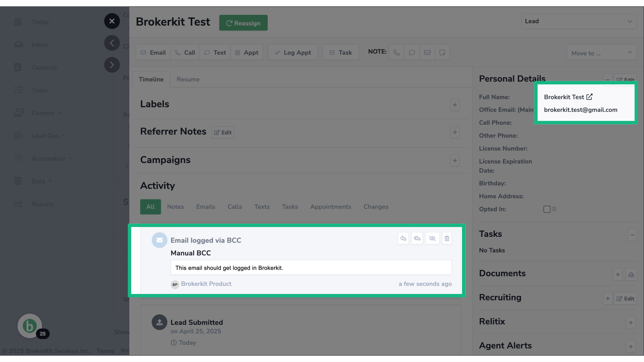Viewport: 644px width, 362px height.
Task: Filter activity by Texts
Action: pos(262,207)
